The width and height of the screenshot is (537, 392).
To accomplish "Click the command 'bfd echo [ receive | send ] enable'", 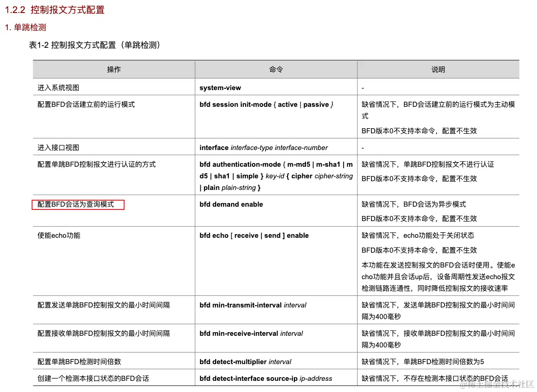I will tap(254, 235).
